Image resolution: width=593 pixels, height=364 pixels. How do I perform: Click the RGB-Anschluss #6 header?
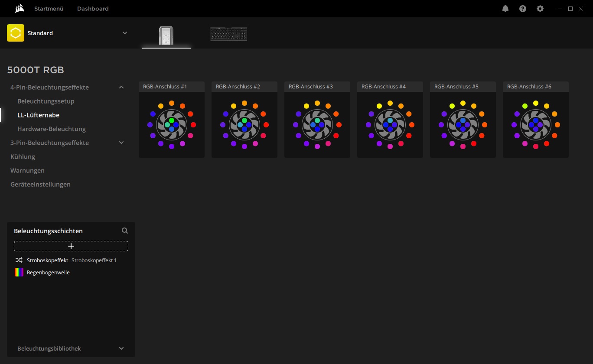click(x=536, y=87)
